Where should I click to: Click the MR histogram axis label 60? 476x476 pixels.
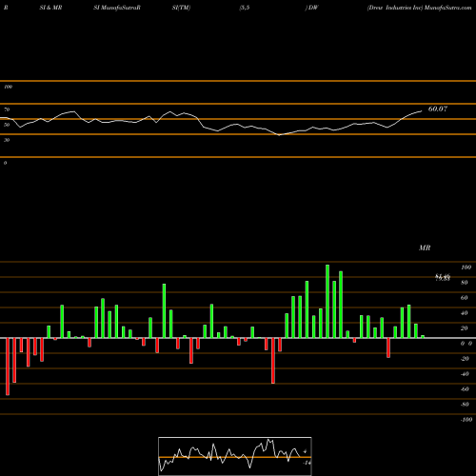pyautogui.click(x=464, y=298)
